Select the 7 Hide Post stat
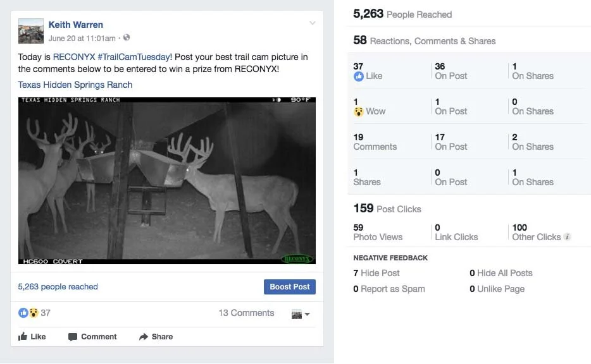 [376, 273]
